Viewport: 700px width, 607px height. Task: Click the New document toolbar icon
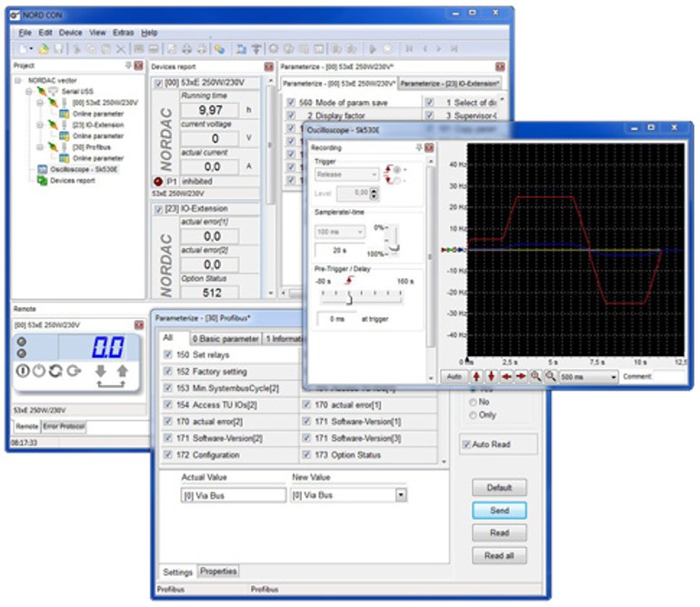[x=24, y=49]
